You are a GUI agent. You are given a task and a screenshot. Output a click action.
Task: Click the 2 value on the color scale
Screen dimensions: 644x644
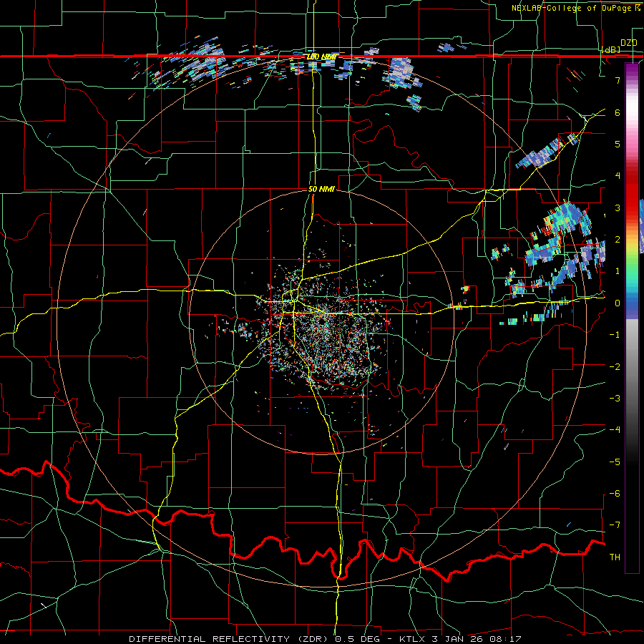pos(618,240)
